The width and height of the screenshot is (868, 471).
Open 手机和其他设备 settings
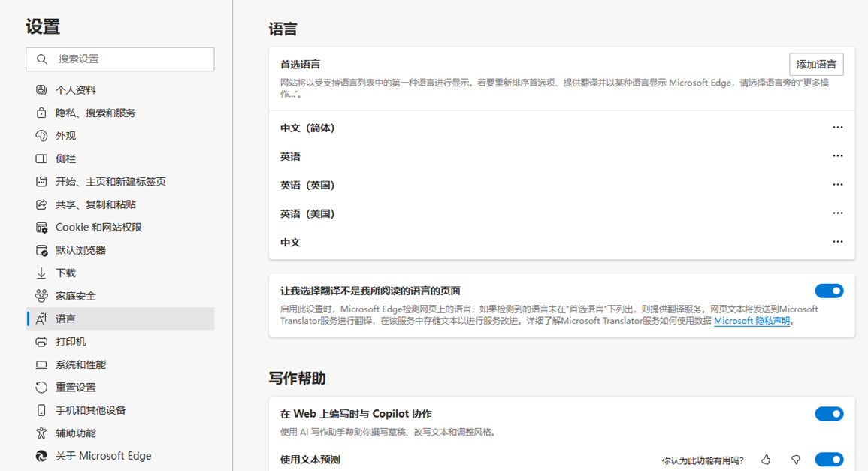[x=120, y=410]
